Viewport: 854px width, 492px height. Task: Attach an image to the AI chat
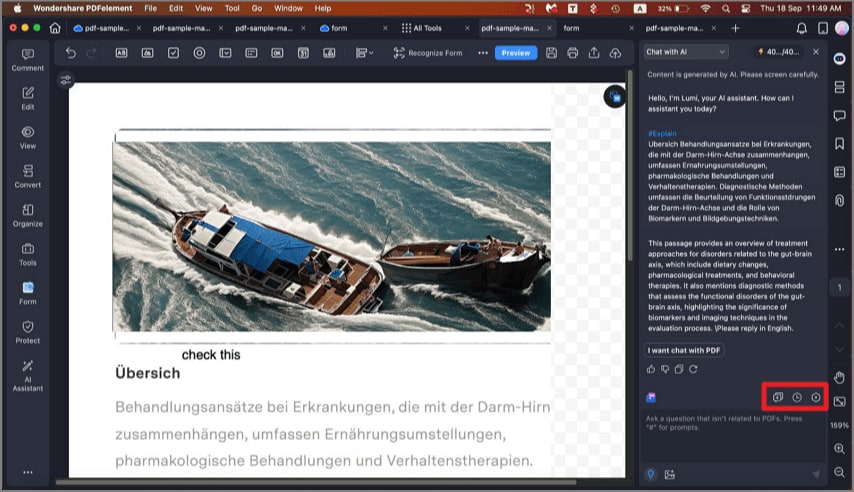point(670,475)
